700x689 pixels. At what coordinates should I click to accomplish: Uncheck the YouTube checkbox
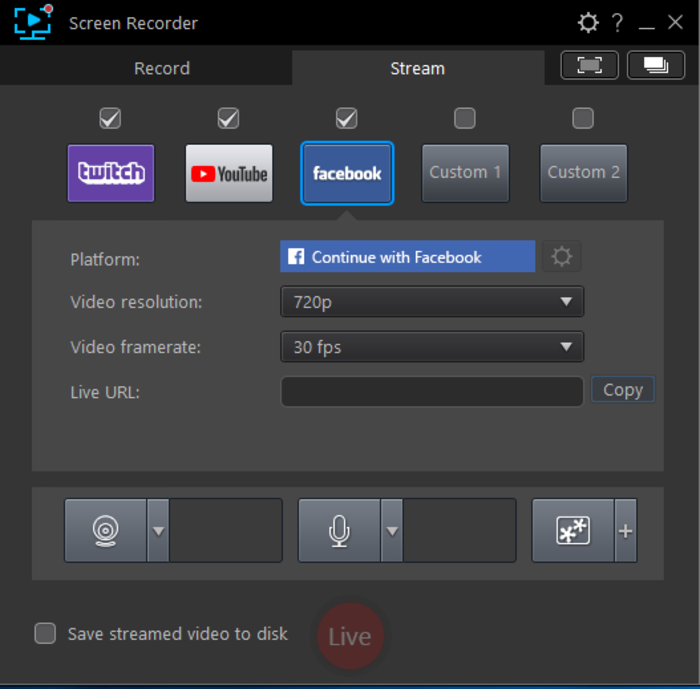(x=229, y=119)
